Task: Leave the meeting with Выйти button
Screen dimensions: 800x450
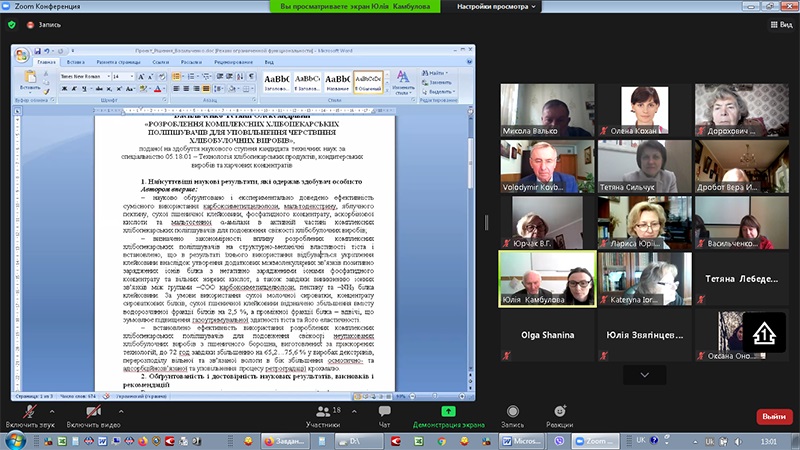Action: click(x=774, y=416)
